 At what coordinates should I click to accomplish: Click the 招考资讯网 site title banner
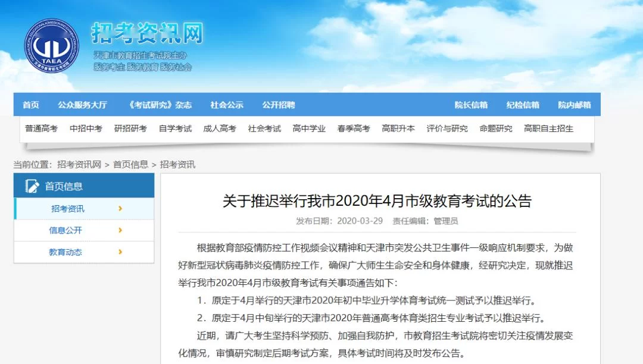point(147,33)
